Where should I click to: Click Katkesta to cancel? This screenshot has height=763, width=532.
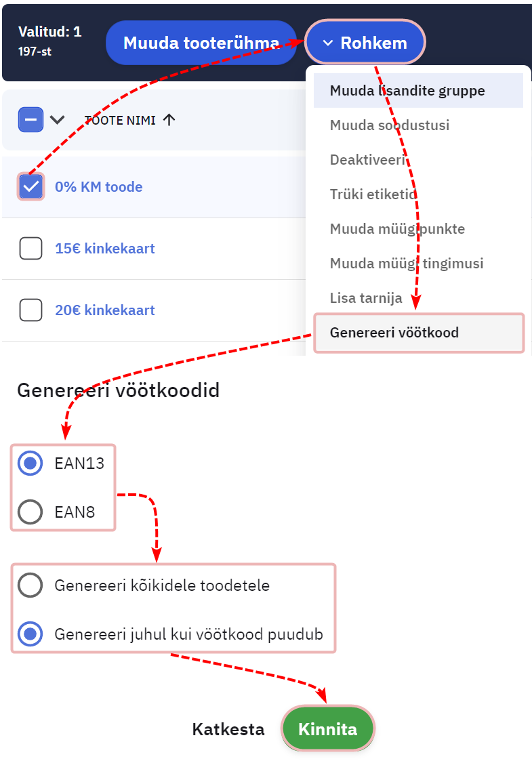pos(228,730)
